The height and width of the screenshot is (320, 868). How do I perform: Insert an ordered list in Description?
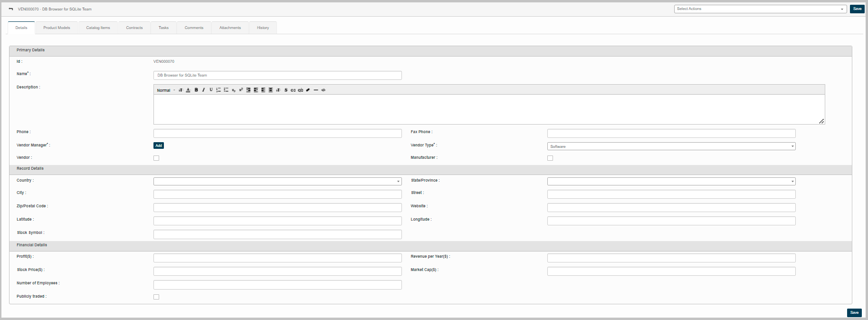pyautogui.click(x=219, y=90)
